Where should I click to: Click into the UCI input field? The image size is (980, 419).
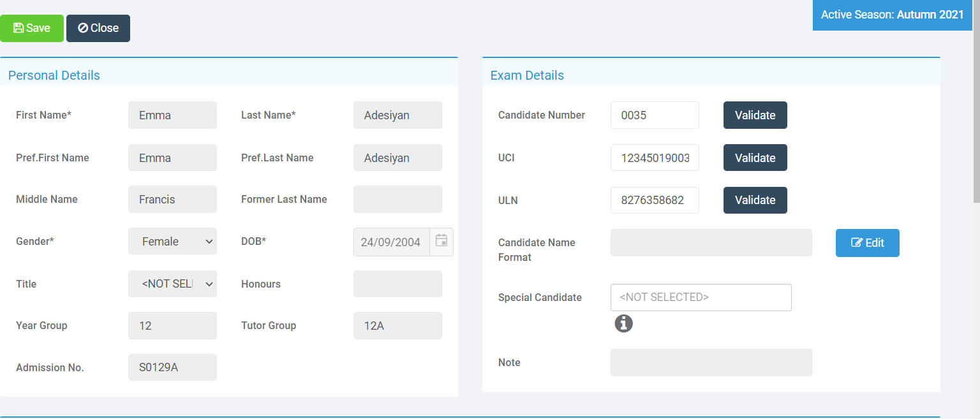pyautogui.click(x=655, y=158)
